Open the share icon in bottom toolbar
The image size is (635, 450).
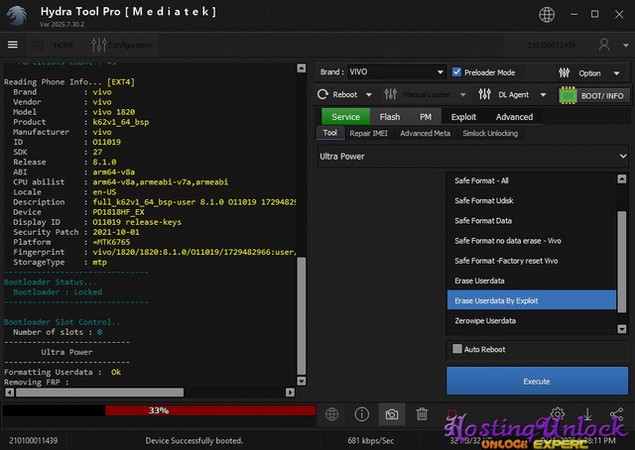(616, 414)
